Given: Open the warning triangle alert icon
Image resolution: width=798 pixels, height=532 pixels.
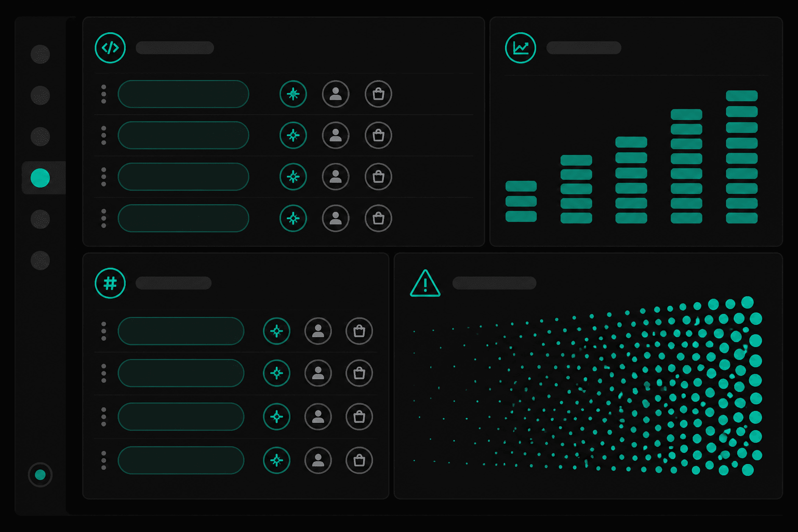Looking at the screenshot, I should pos(425,283).
